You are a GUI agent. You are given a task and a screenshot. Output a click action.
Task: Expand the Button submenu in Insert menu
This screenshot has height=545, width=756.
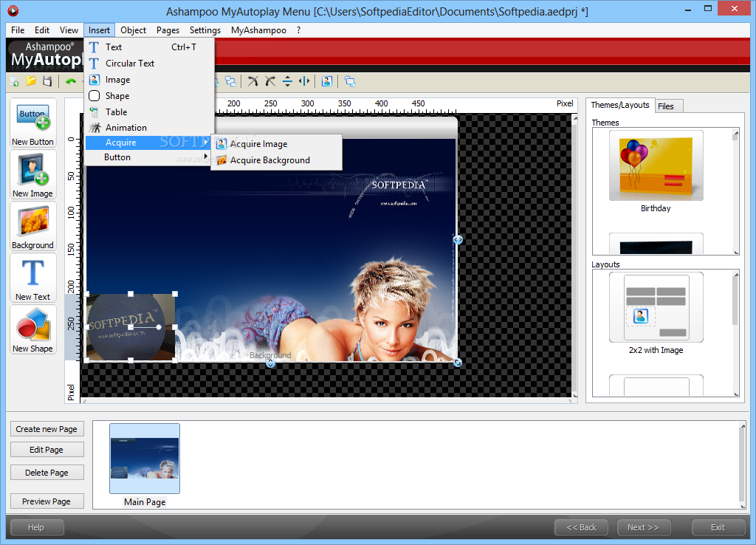(x=149, y=157)
